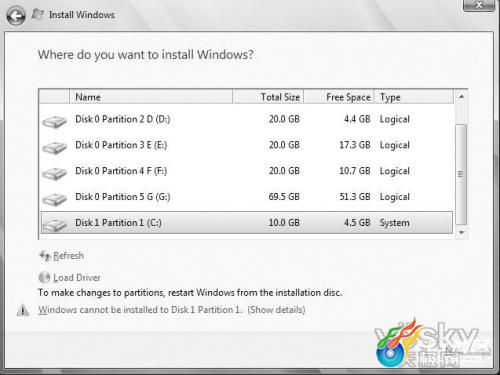500x375 pixels.
Task: Select Disk 0 Partition 3 E (E:)
Action: pos(247,145)
